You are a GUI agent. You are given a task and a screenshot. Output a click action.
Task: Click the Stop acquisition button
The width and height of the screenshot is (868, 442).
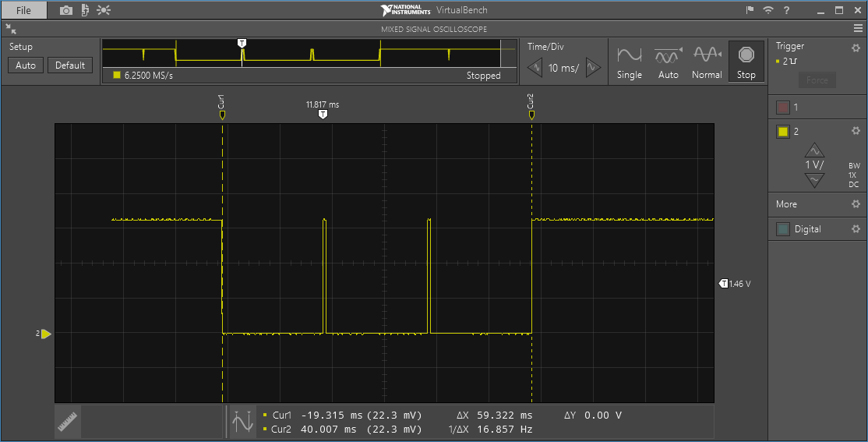pos(746,62)
